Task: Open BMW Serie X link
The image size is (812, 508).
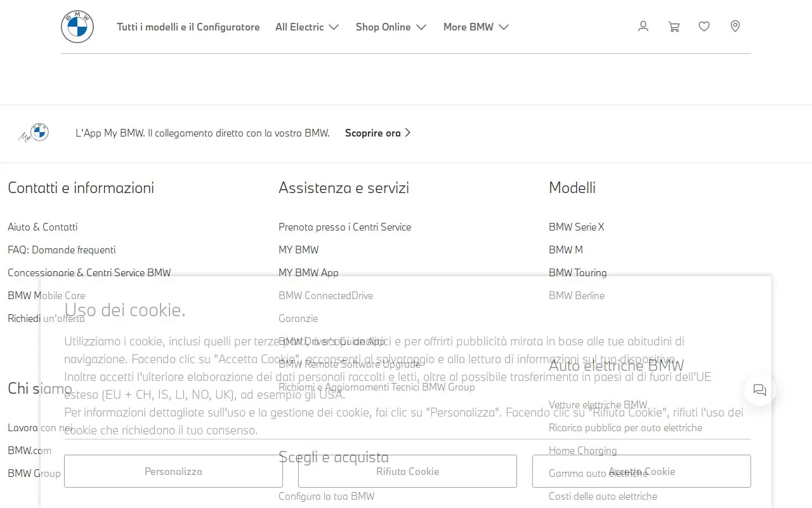Action: click(577, 227)
